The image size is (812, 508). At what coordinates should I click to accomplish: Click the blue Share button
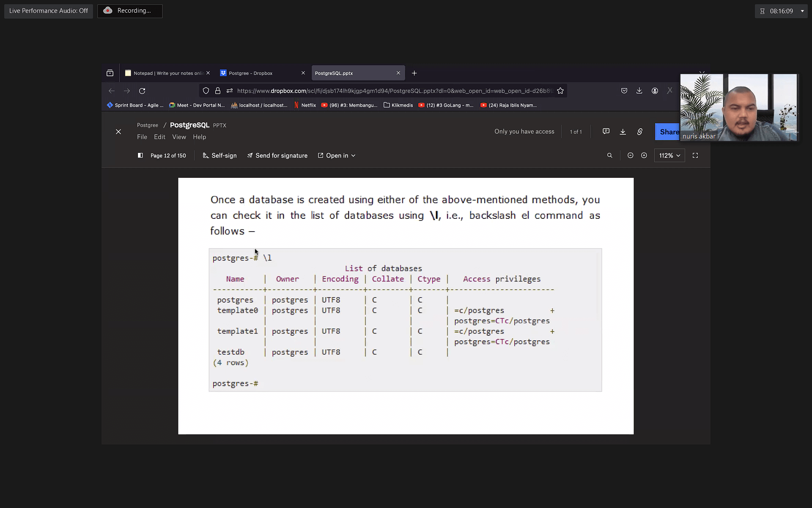pyautogui.click(x=668, y=132)
